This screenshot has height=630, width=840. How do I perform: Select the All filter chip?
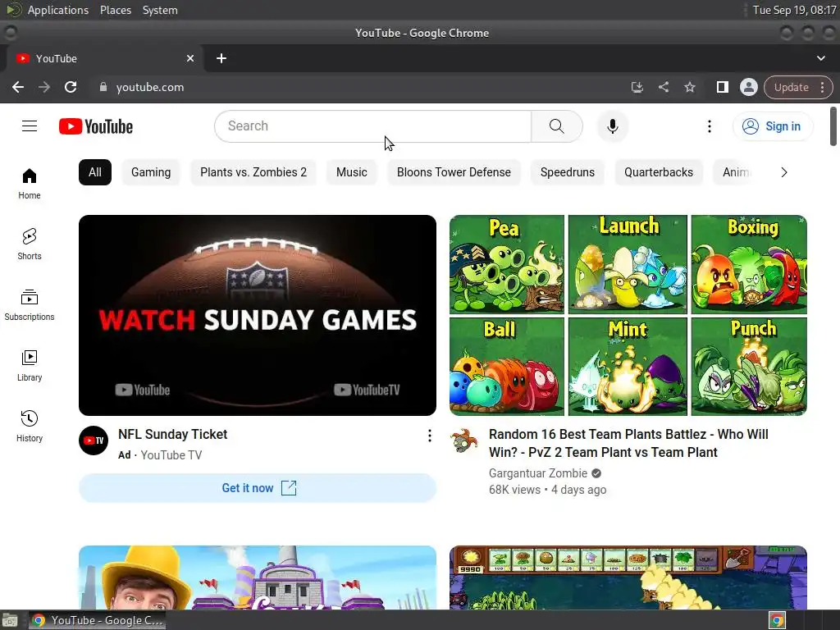(95, 172)
